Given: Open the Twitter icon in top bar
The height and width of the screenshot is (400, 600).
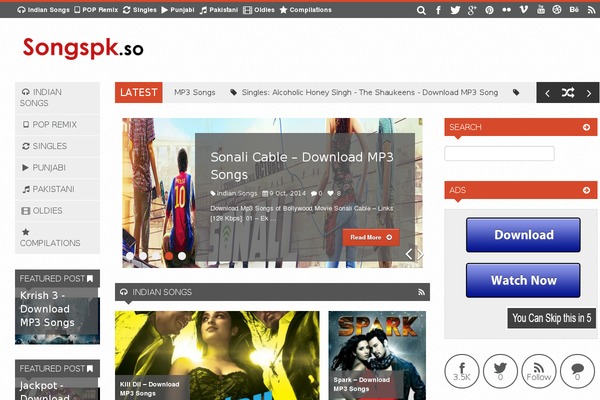Looking at the screenshot, I should click(455, 10).
